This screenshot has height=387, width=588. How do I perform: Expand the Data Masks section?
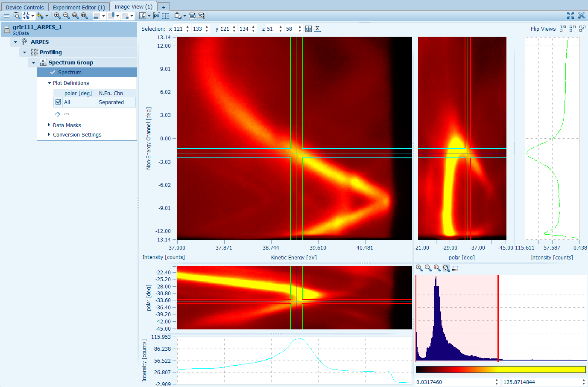tap(49, 125)
